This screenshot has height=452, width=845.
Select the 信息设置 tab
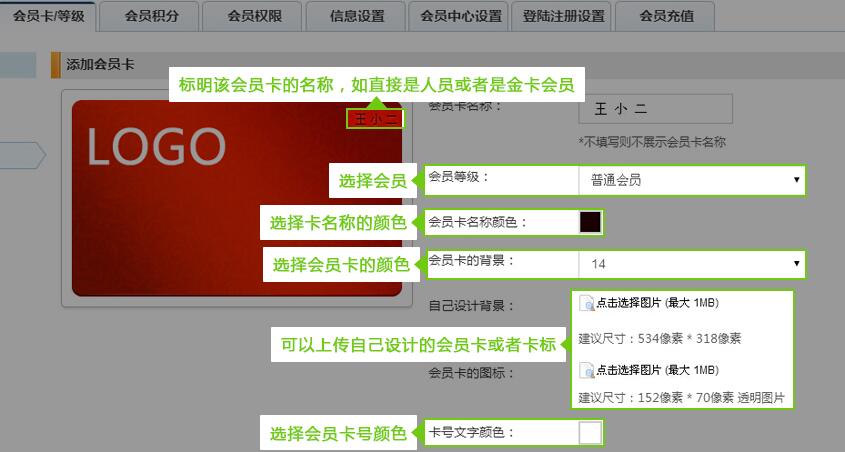coord(357,16)
